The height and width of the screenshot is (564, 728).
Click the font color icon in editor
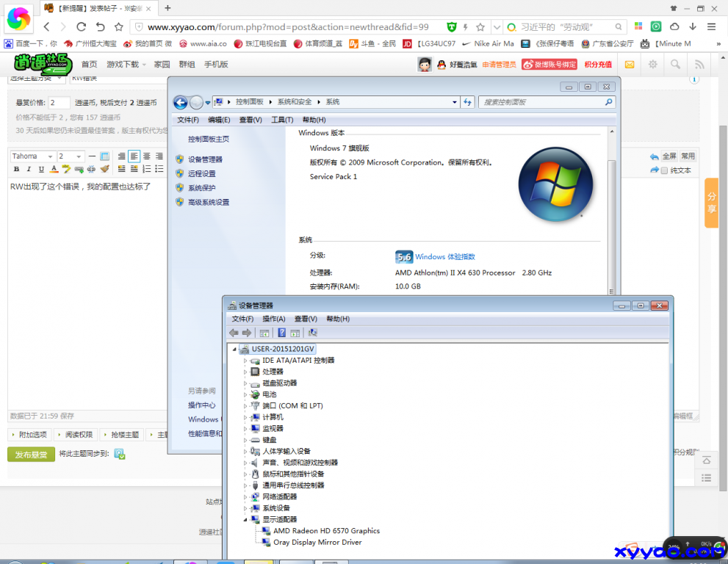click(54, 169)
